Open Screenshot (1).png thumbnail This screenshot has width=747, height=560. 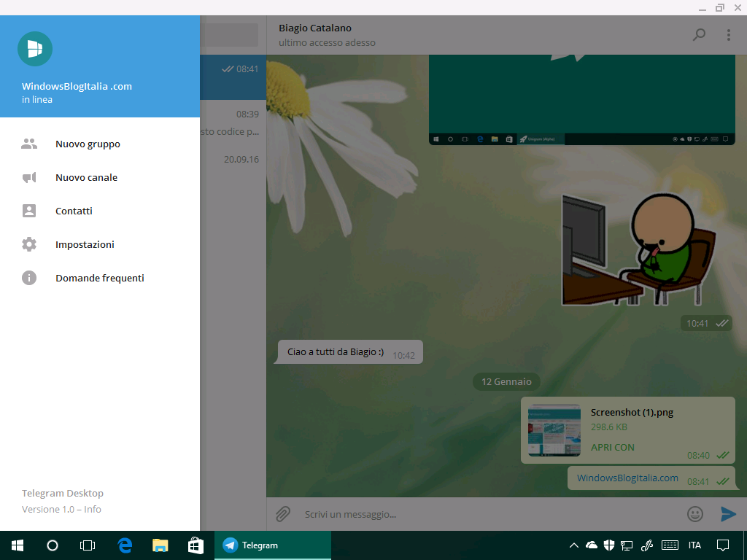(x=554, y=430)
